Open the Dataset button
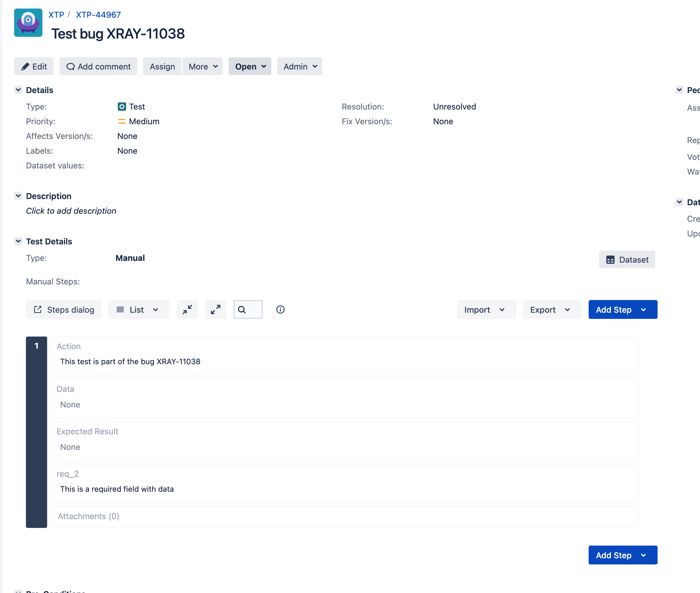 click(627, 259)
